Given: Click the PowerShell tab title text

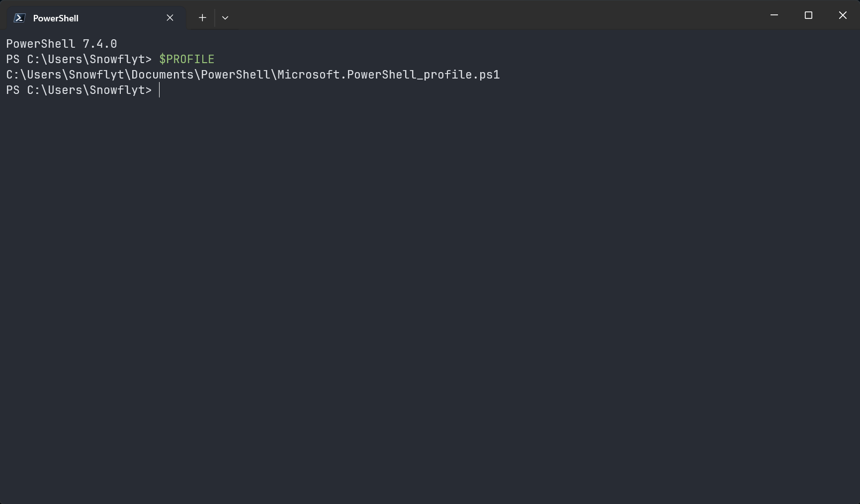Looking at the screenshot, I should pyautogui.click(x=55, y=18).
